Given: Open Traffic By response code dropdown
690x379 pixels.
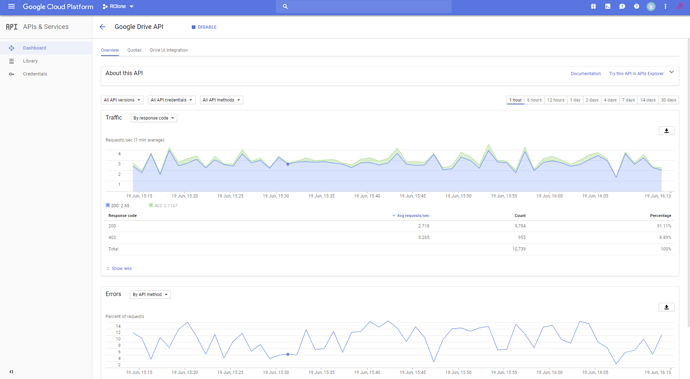Looking at the screenshot, I should (x=154, y=118).
